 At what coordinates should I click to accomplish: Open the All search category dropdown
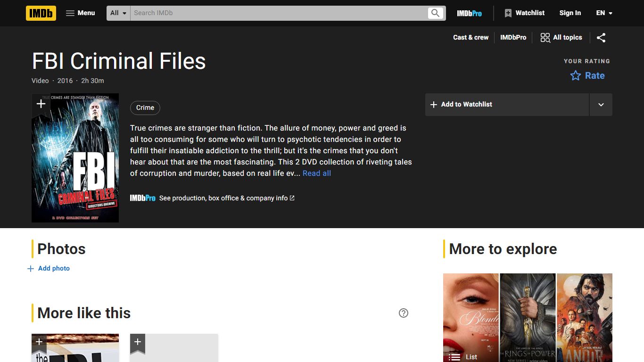(118, 13)
